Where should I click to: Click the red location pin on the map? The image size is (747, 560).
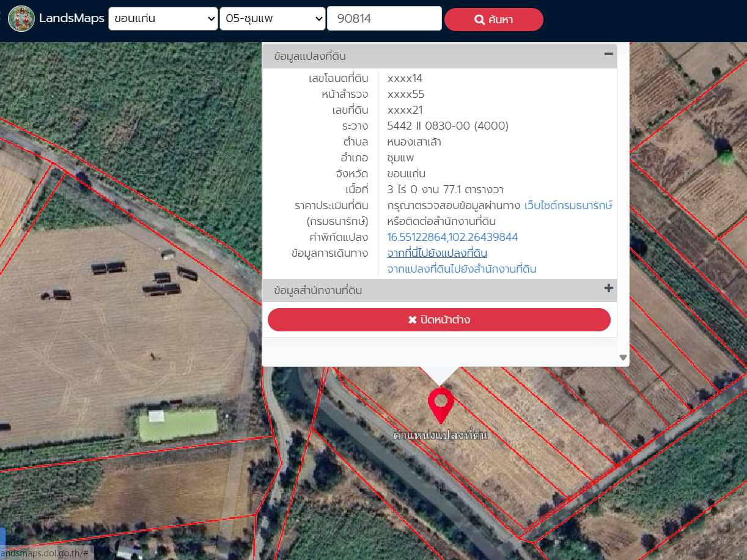440,403
